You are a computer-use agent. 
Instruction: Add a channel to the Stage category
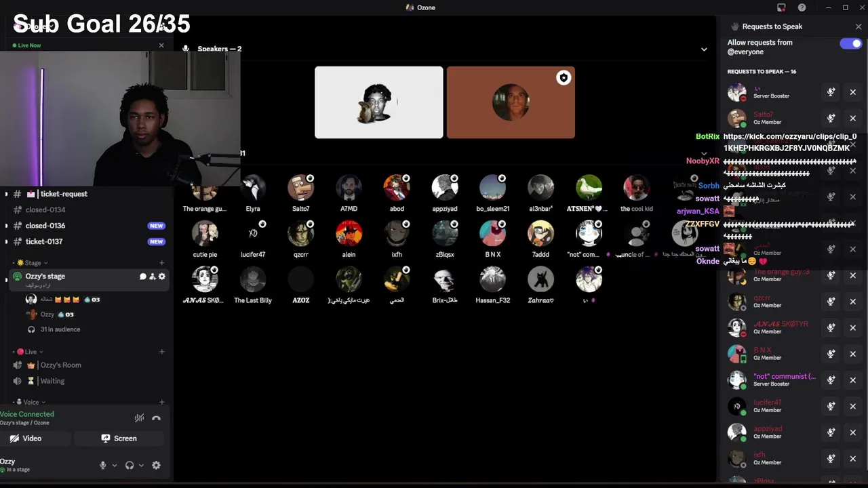coord(161,263)
